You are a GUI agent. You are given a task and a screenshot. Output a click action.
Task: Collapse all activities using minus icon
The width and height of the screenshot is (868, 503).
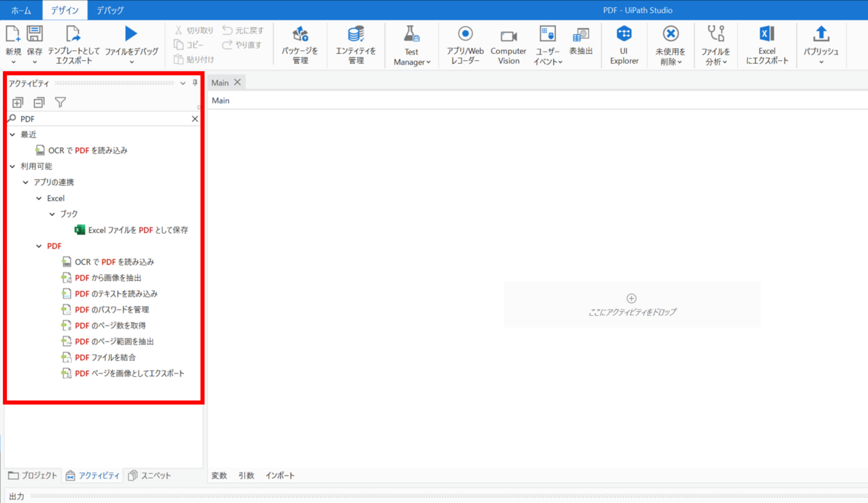click(39, 102)
